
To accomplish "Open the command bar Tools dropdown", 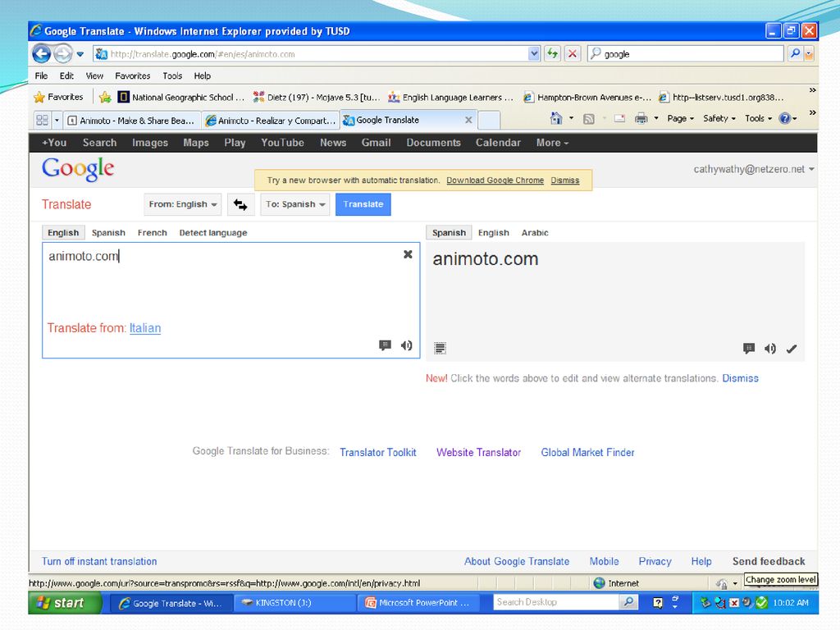I will [x=758, y=118].
